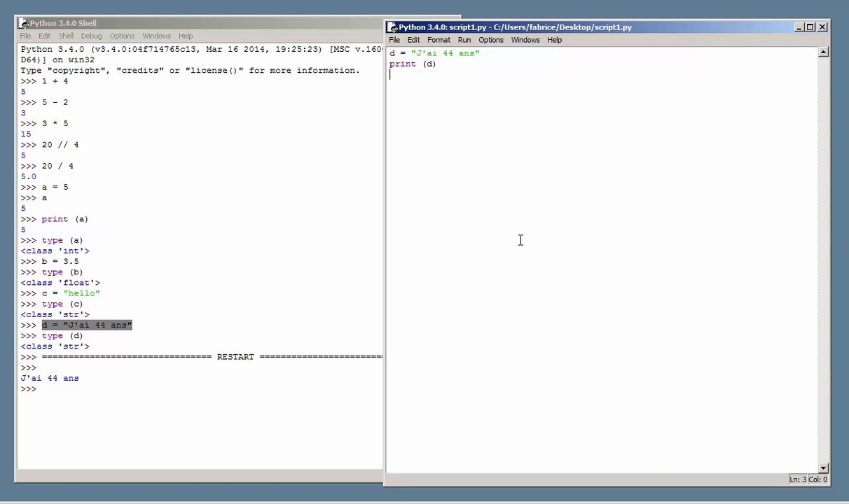Click line d = "J'ai 44 ans" in editor
This screenshot has height=504, width=849.
coord(434,53)
